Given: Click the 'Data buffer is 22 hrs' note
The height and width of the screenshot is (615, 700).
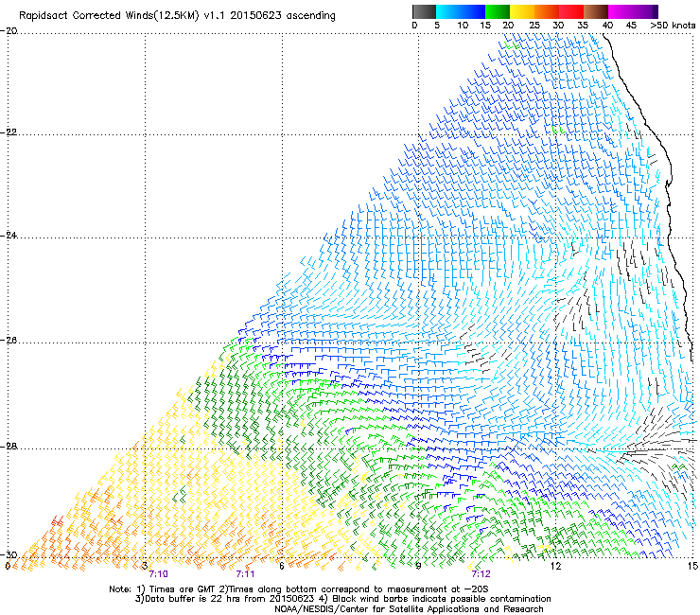Looking at the screenshot, I should pos(342,599).
